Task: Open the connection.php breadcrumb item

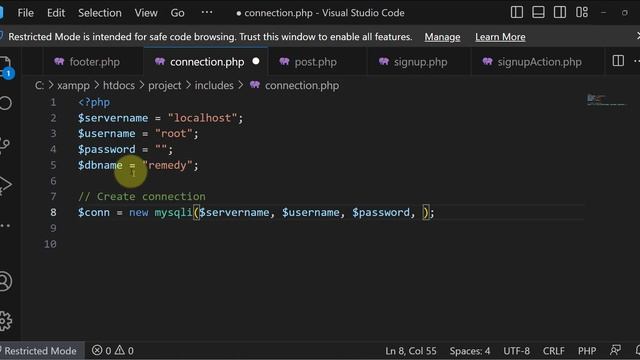Action: click(x=302, y=85)
